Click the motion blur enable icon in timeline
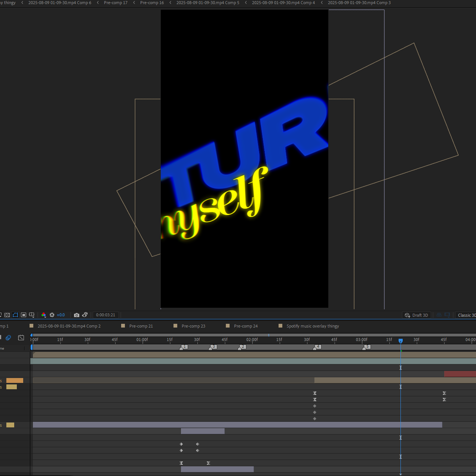 (8, 338)
